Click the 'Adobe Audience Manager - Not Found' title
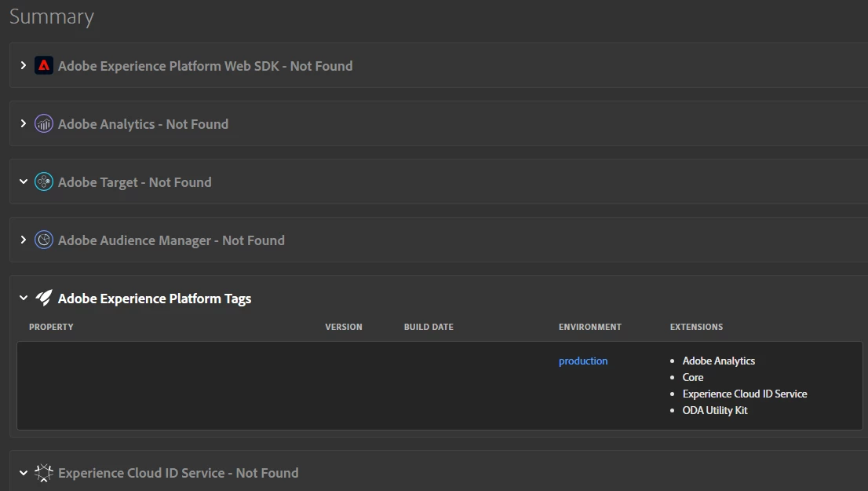 click(x=172, y=240)
